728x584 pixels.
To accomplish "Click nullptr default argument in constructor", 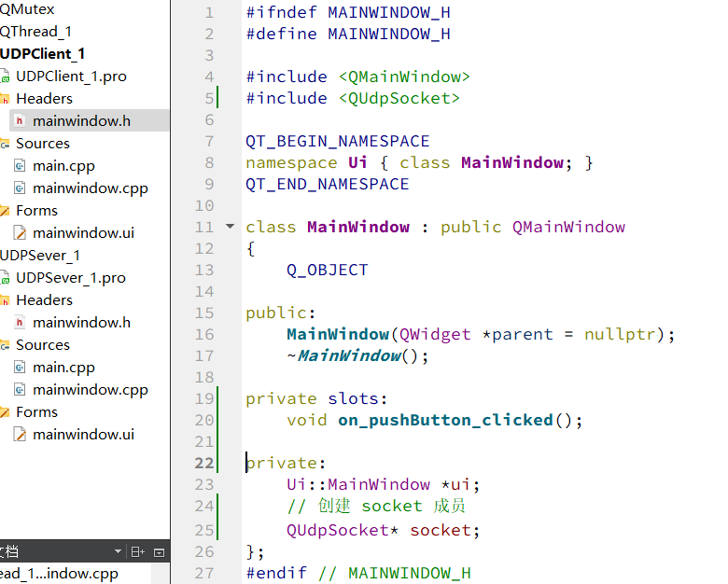I will (620, 334).
